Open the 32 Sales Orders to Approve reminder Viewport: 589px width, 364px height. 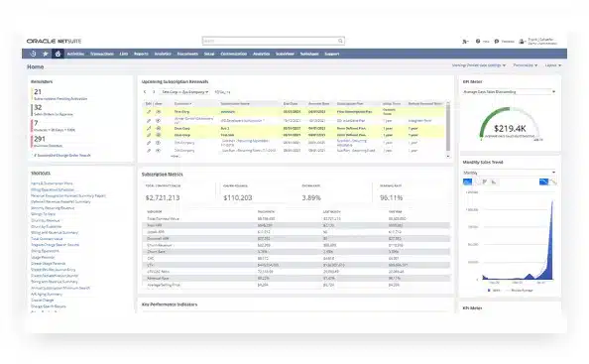click(54, 110)
